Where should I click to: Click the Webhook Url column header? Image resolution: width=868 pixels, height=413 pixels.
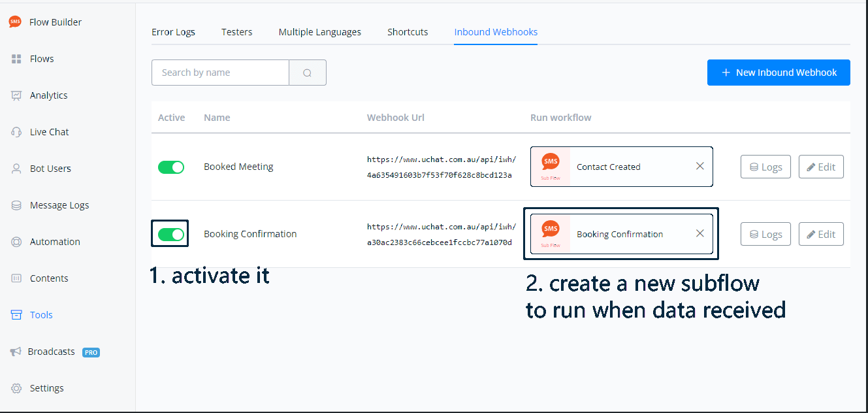point(396,118)
